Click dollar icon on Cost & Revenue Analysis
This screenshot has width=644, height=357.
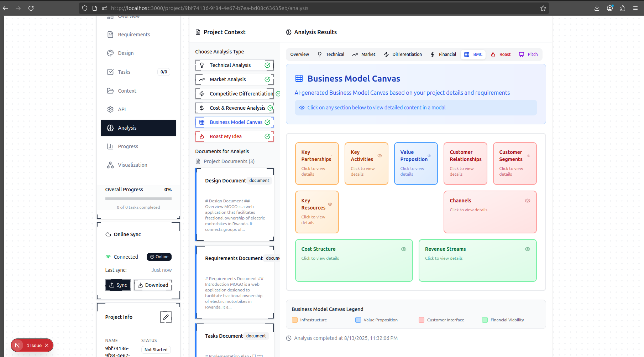(x=202, y=108)
